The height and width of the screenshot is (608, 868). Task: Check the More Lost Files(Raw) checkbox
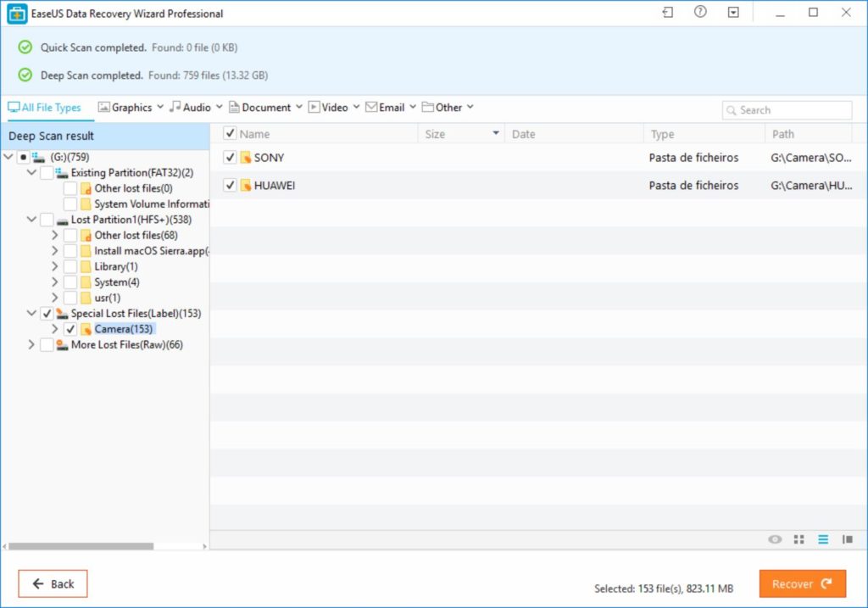(x=47, y=345)
